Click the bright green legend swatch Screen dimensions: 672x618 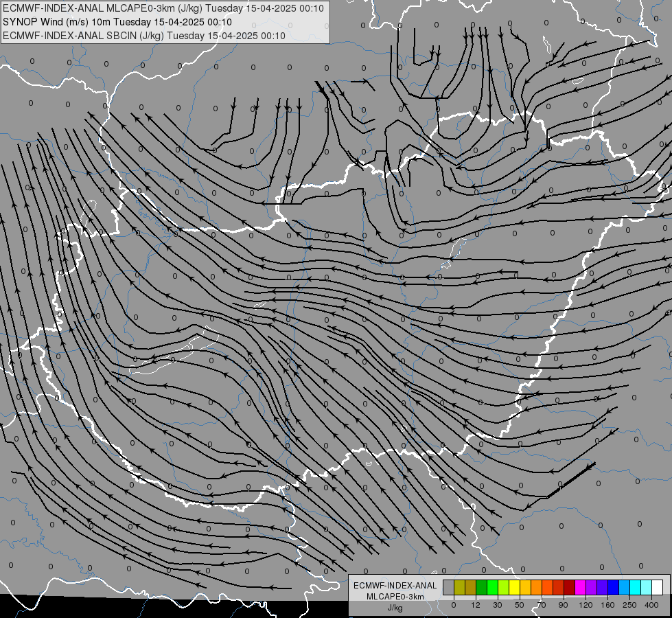click(x=492, y=588)
